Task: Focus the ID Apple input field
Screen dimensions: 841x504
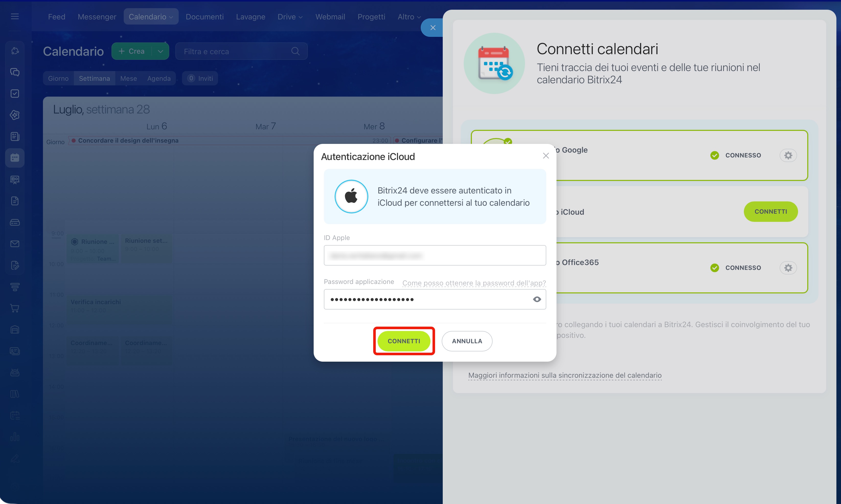Action: pos(435,255)
